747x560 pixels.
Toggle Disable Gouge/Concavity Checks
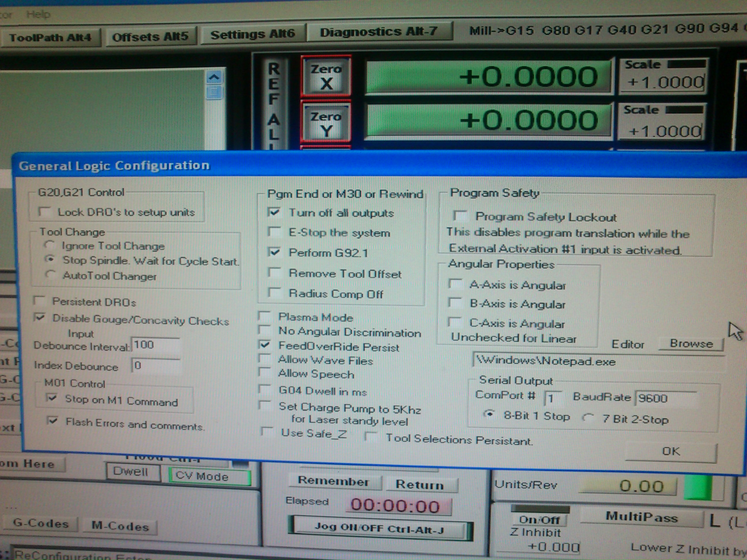coord(40,317)
